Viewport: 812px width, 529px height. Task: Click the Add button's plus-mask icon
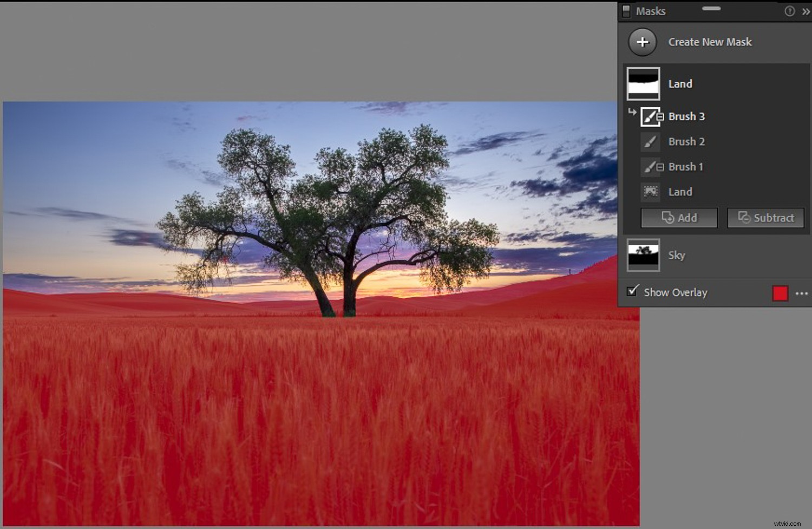pos(667,218)
